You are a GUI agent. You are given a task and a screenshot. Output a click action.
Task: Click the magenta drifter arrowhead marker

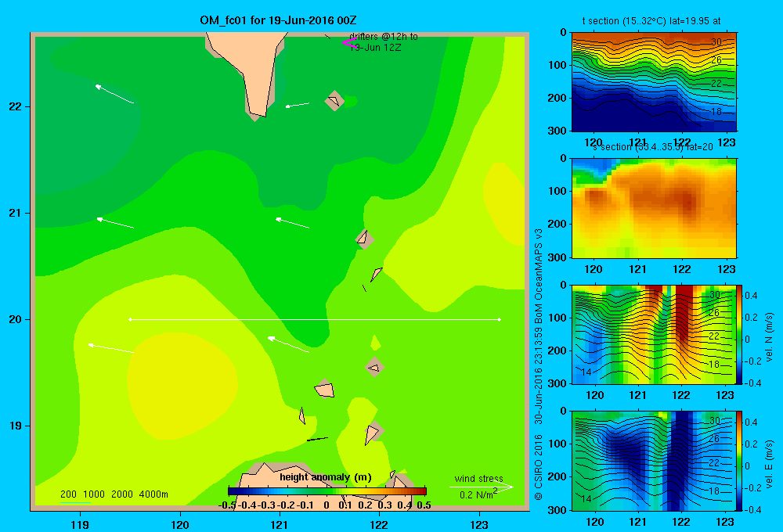tap(349, 43)
